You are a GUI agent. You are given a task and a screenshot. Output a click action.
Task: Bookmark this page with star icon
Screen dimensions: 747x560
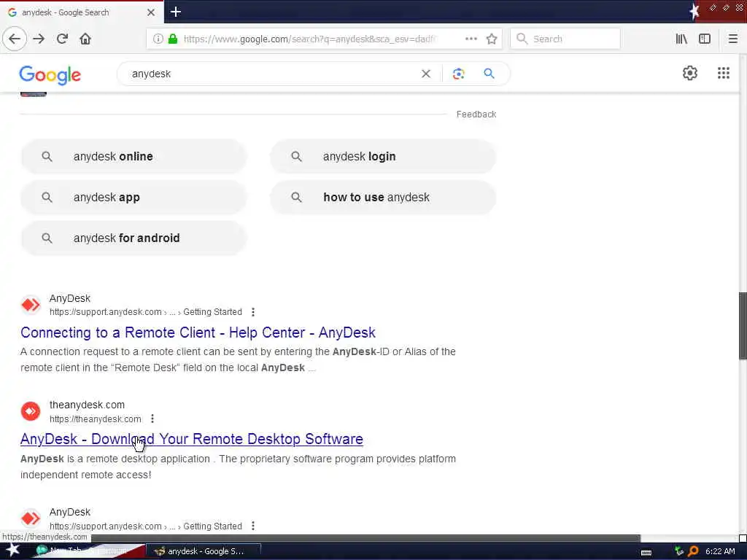tap(492, 39)
